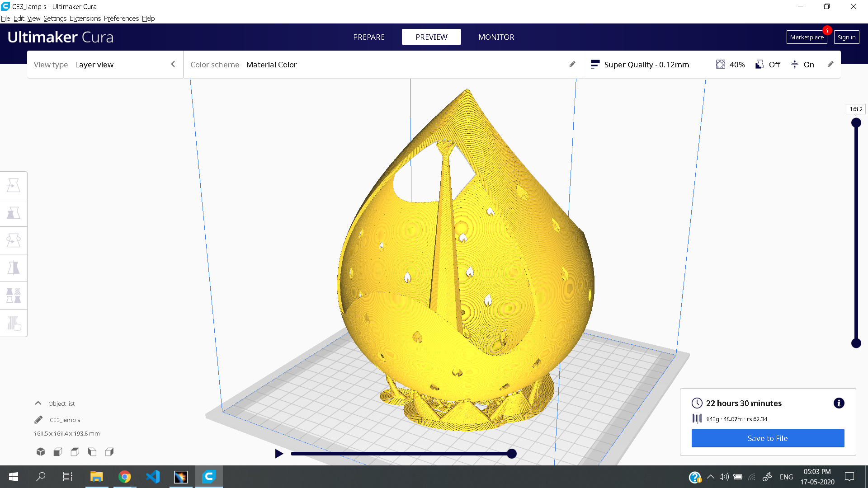The image size is (868, 488).
Task: Select the Scale tool in left toolbar
Action: [x=14, y=213]
